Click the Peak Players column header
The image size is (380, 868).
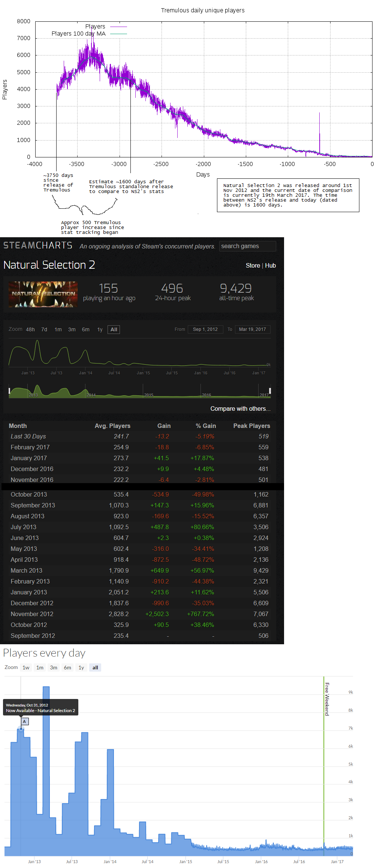(251, 426)
